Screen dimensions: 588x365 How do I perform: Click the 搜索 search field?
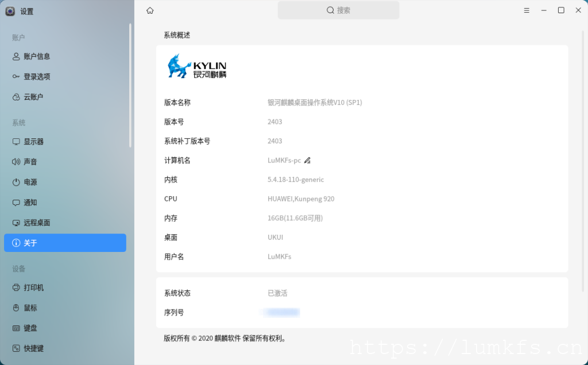pyautogui.click(x=338, y=10)
